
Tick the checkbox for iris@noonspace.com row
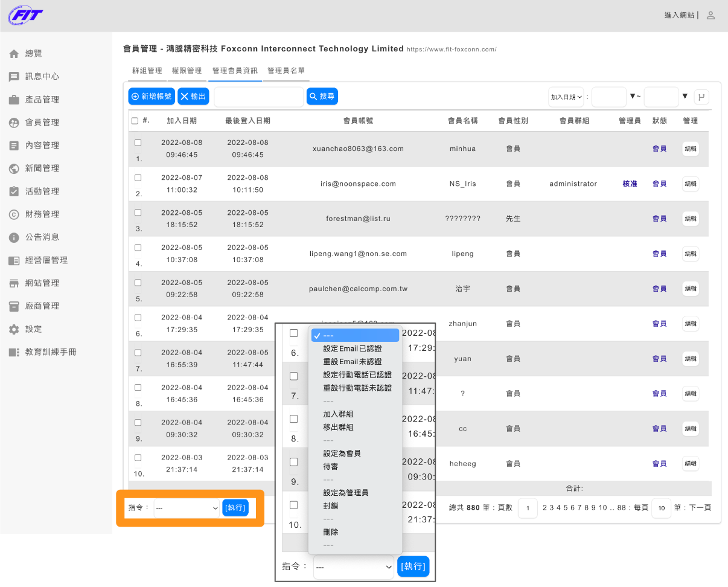pyautogui.click(x=138, y=178)
